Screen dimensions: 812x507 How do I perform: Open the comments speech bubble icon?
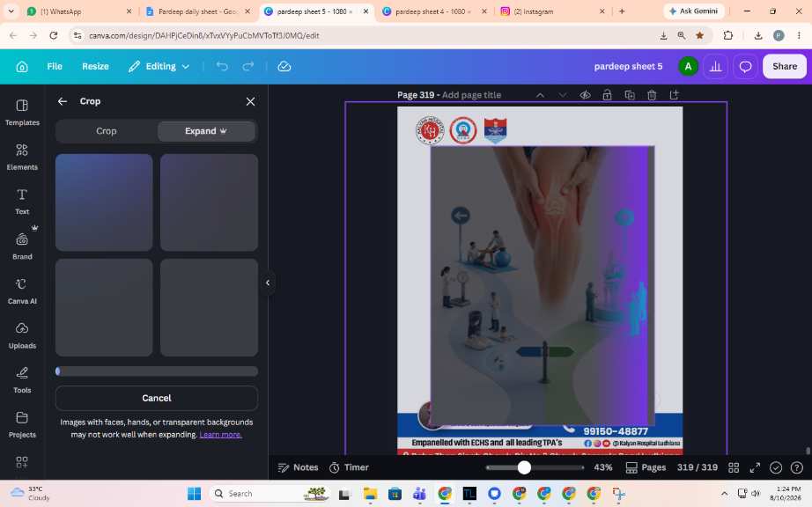point(745,66)
